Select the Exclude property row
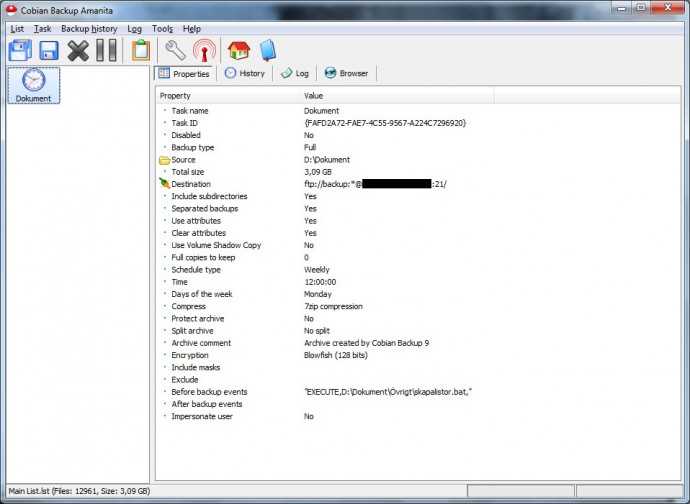 [418, 380]
